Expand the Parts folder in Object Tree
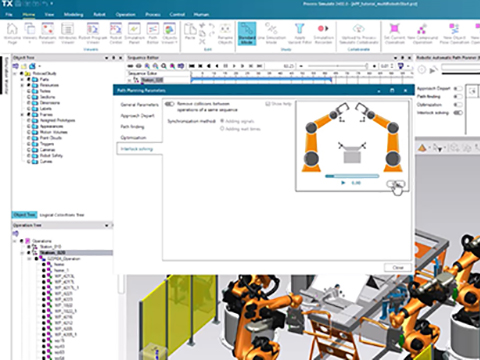 [22, 79]
